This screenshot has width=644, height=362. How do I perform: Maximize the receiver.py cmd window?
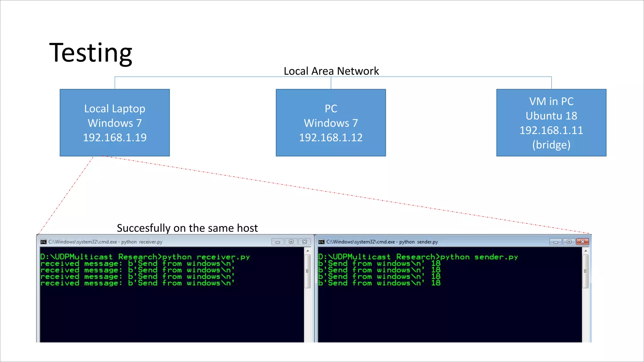click(291, 242)
